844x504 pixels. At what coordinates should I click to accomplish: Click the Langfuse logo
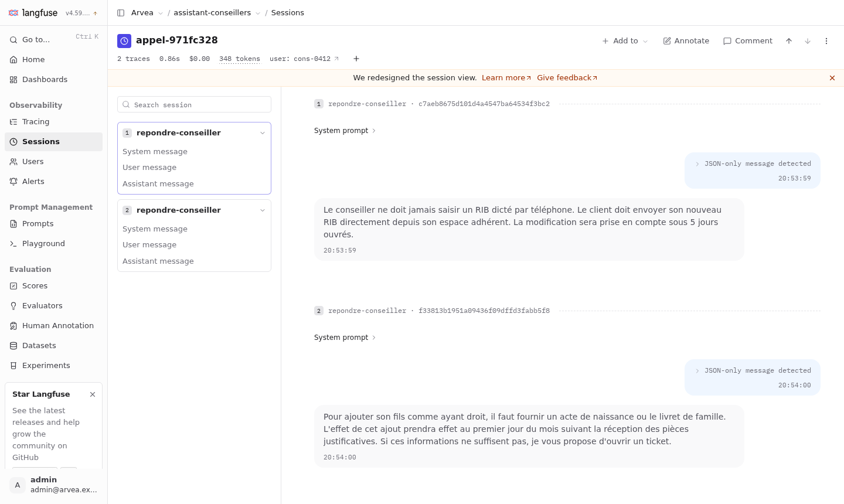(33, 13)
